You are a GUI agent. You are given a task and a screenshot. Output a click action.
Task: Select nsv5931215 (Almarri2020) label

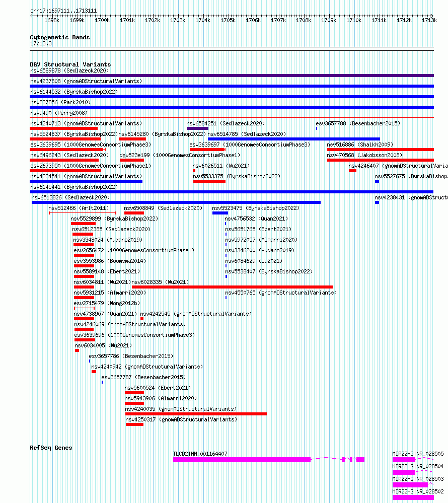coord(110,293)
